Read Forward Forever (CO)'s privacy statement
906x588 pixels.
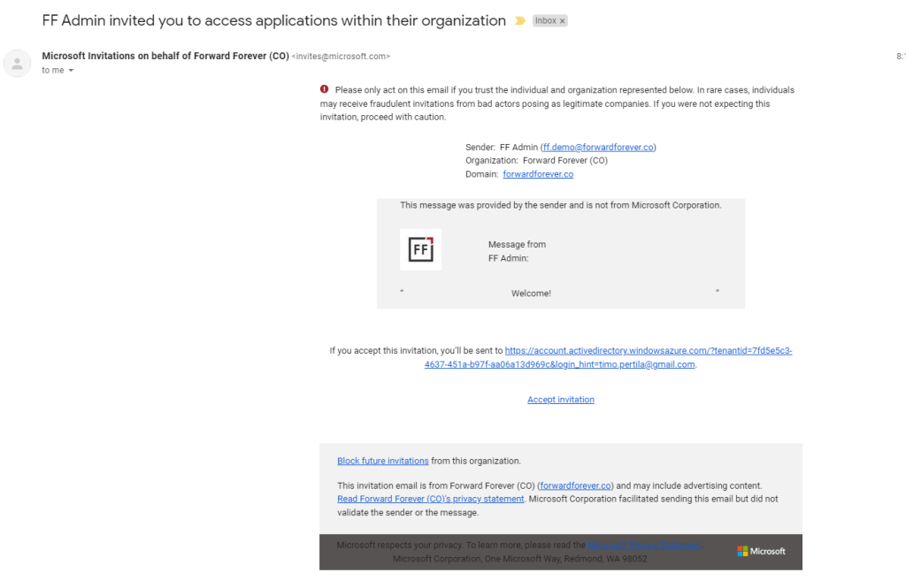click(x=430, y=499)
